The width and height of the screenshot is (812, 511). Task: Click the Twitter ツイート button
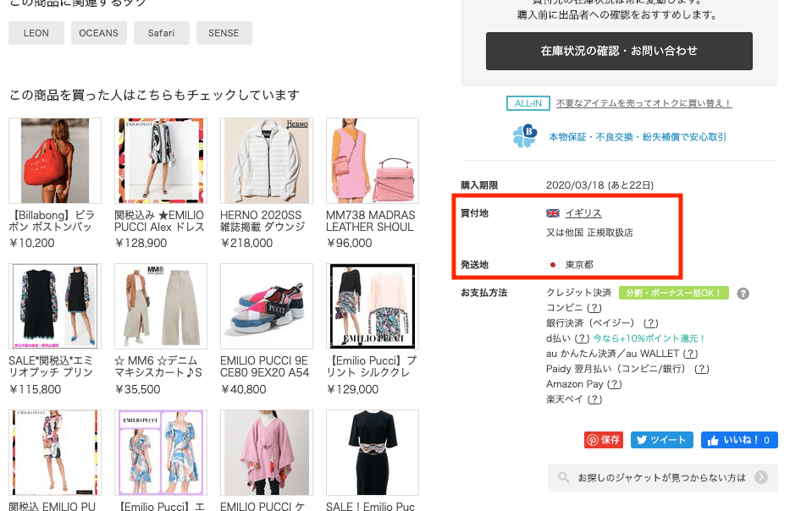662,440
